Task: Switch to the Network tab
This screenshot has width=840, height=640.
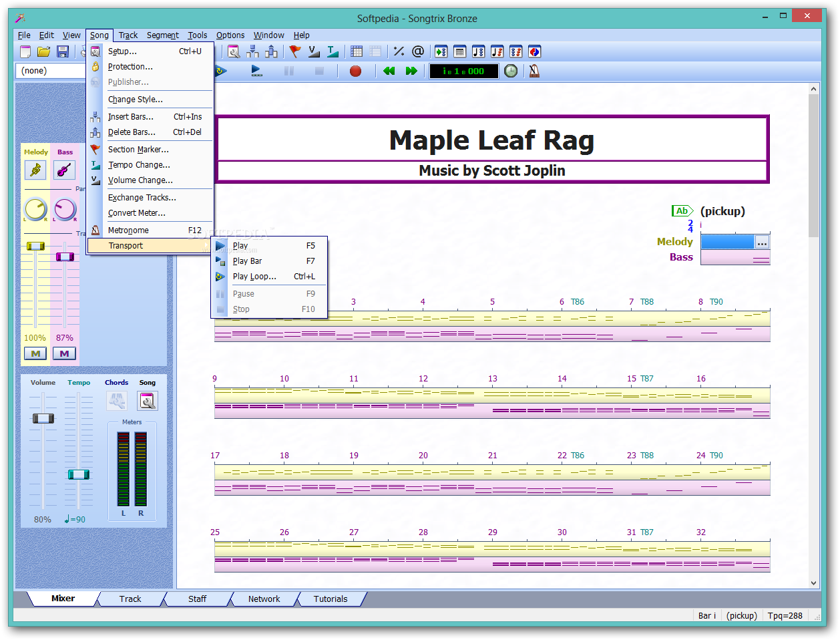Action: click(x=264, y=599)
